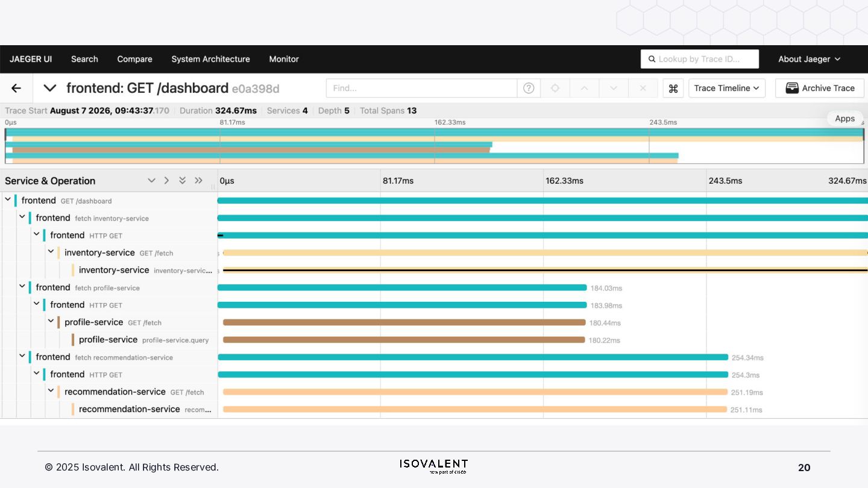Viewport: 868px width, 488px height.
Task: Jump to next match with down chevron
Action: [614, 88]
